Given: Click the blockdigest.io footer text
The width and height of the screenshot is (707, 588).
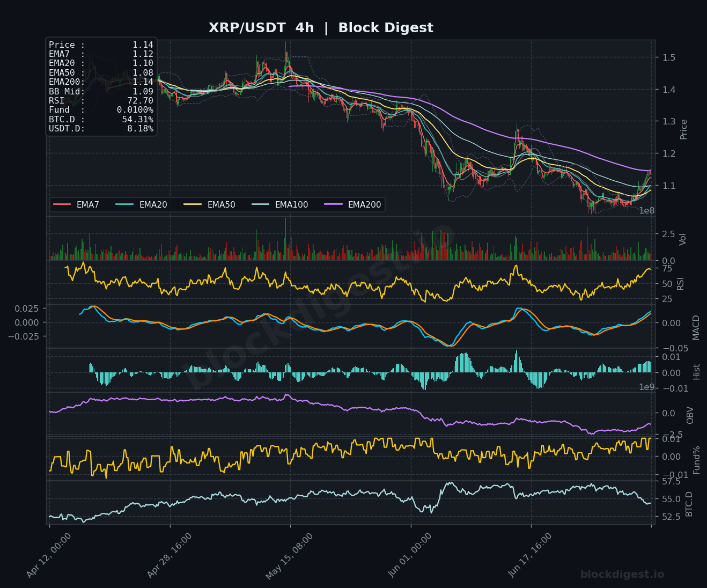Looking at the screenshot, I should 622,575.
